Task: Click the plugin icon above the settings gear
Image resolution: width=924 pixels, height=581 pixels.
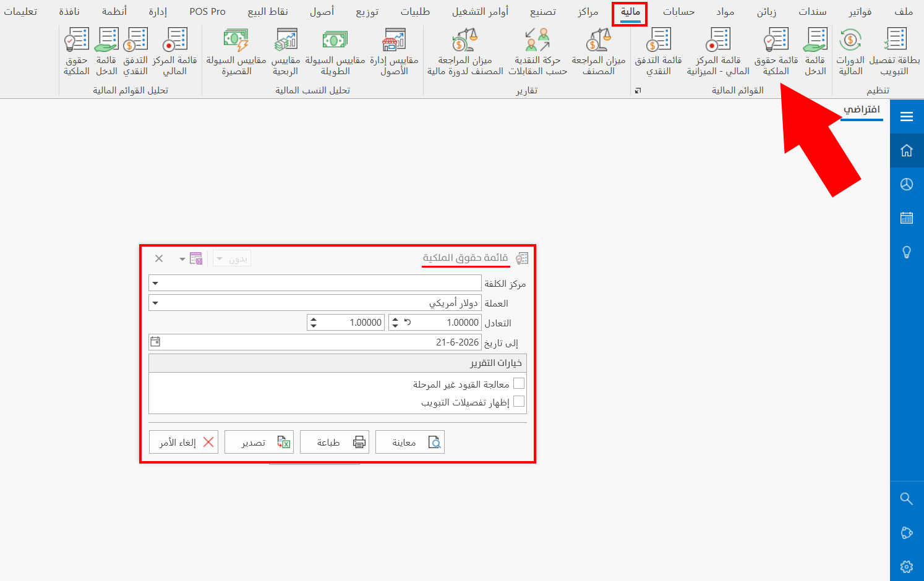Action: [x=907, y=533]
